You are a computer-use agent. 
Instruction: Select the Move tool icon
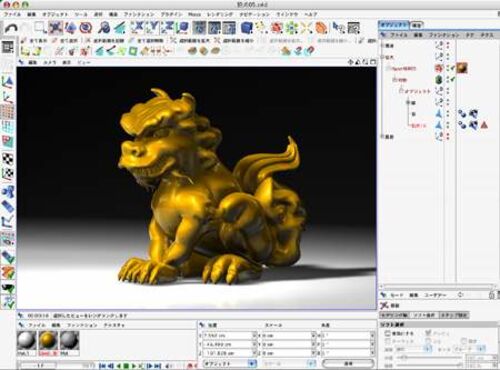(55, 28)
